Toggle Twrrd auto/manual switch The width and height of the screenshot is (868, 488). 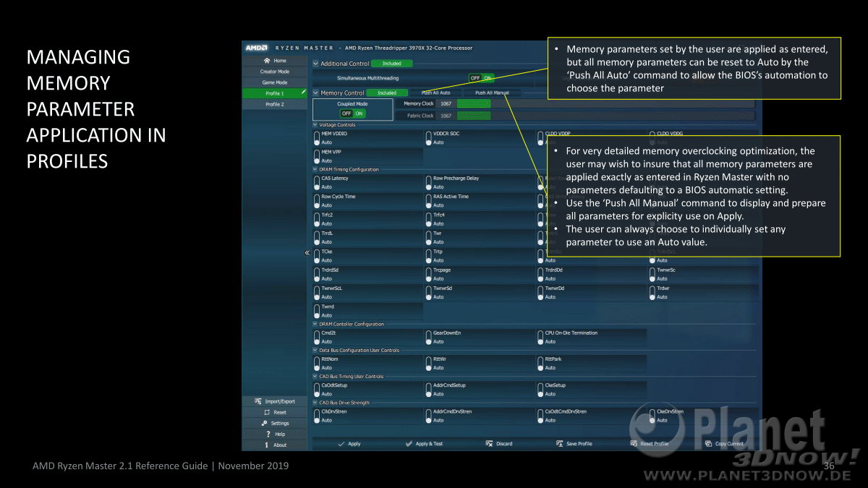point(317,311)
